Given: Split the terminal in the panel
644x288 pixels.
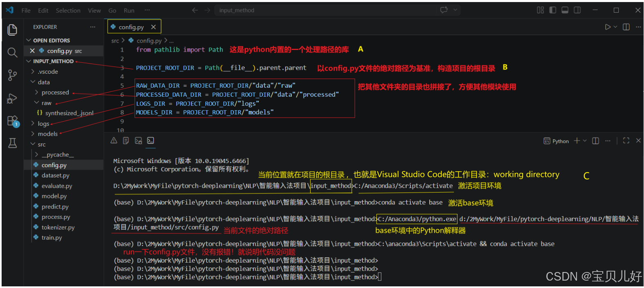Looking at the screenshot, I should click(596, 141).
